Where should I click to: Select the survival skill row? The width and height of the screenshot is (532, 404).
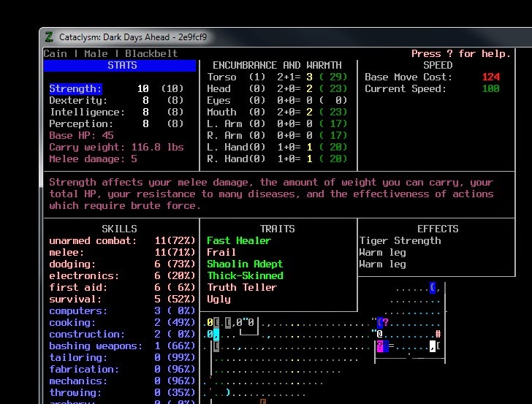[x=122, y=300]
